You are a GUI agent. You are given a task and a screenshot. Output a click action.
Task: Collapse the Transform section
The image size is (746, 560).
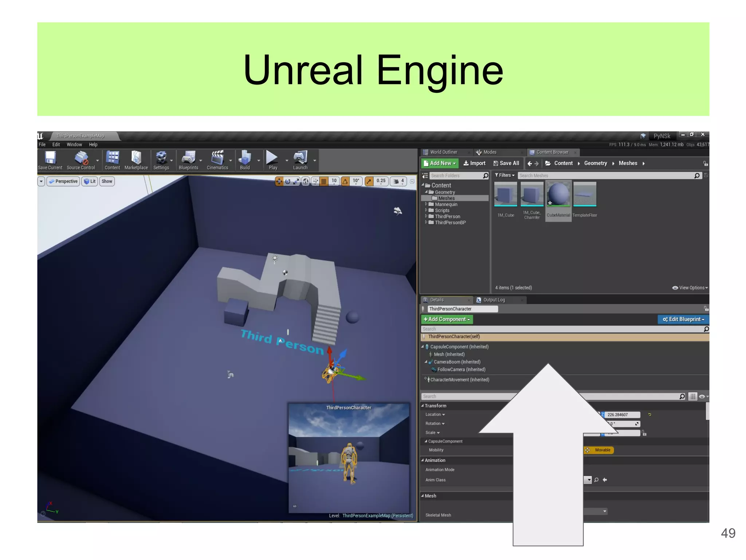point(423,406)
